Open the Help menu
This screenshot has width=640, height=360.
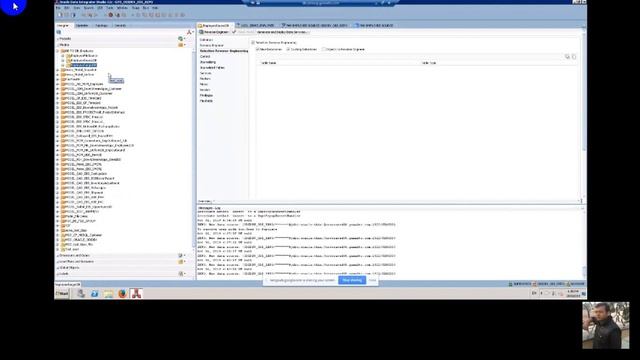[155, 8]
